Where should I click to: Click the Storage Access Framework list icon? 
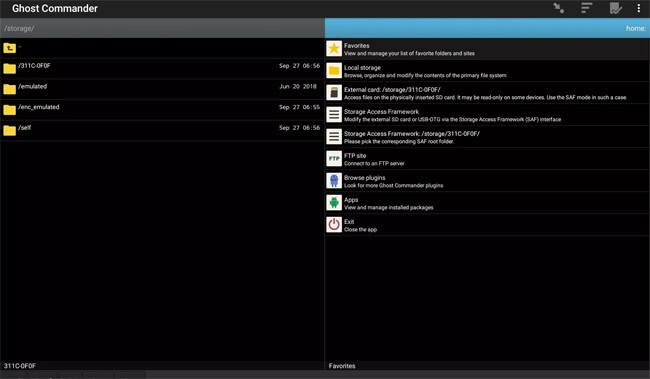tap(334, 115)
